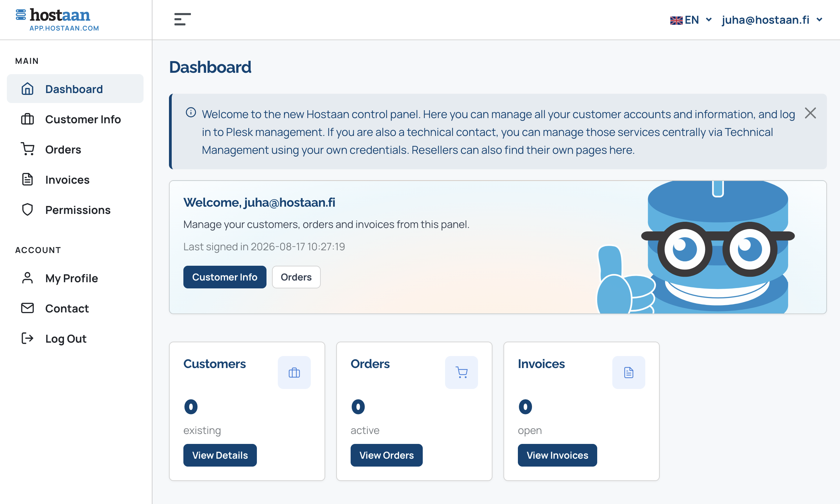Screen dimensions: 840x504
Task: Click the "active" label on Orders card
Action: (365, 430)
